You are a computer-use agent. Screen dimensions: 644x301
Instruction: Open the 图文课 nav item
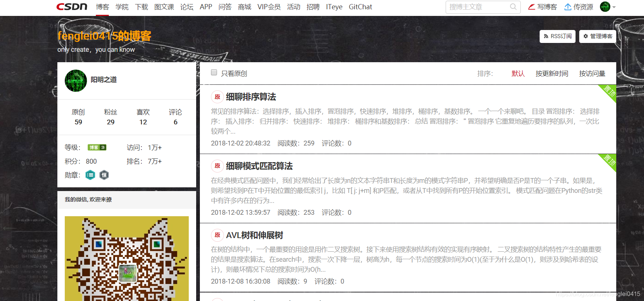click(x=164, y=7)
